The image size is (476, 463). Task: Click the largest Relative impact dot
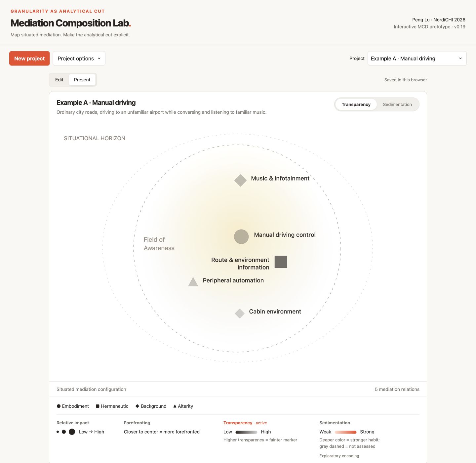[x=72, y=432]
